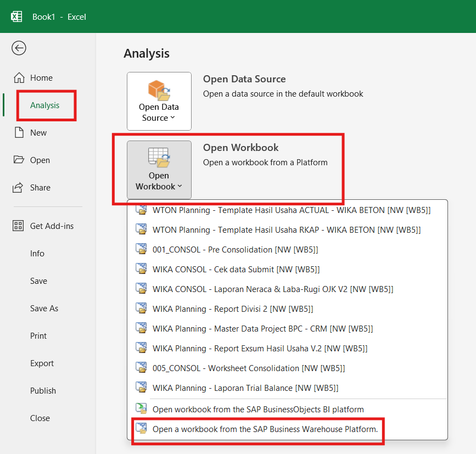Screen dimensions: 476x454
Task: Click the Excel logo in title bar
Action: click(x=16, y=16)
